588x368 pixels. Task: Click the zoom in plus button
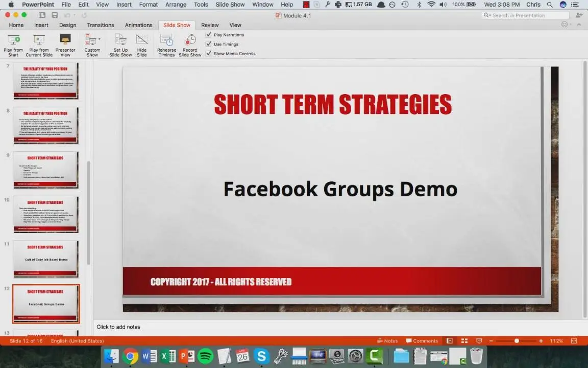(x=541, y=341)
